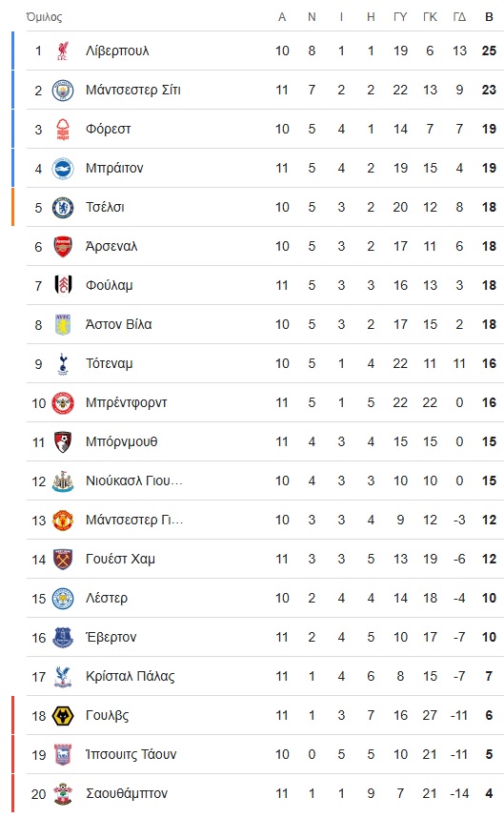Click the Arsenal cannon crest
The image size is (504, 818).
pyautogui.click(x=63, y=246)
